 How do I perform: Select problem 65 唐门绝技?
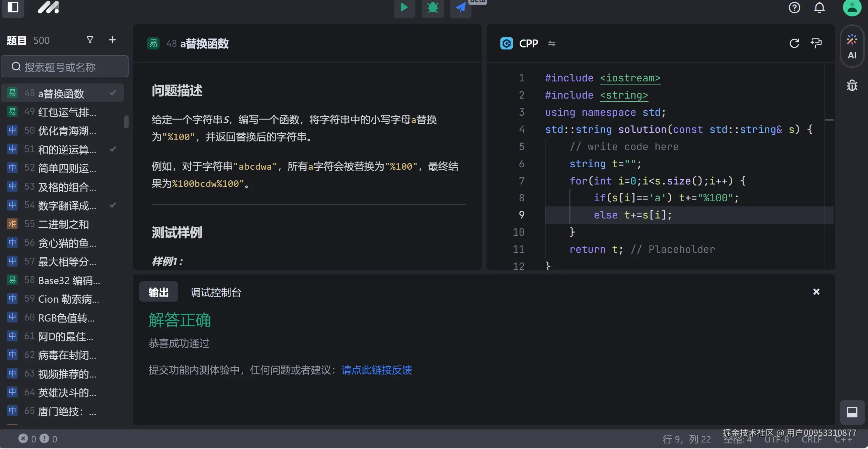[63, 411]
